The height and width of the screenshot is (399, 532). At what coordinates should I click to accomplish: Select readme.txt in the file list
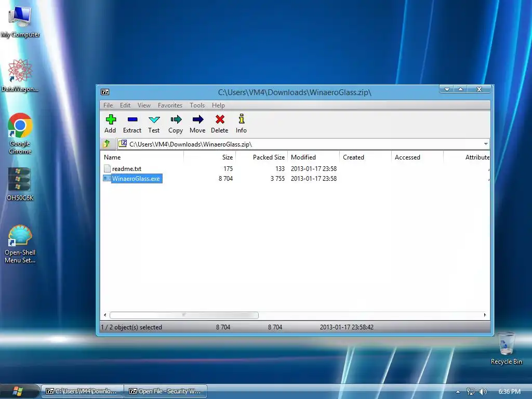tap(127, 169)
